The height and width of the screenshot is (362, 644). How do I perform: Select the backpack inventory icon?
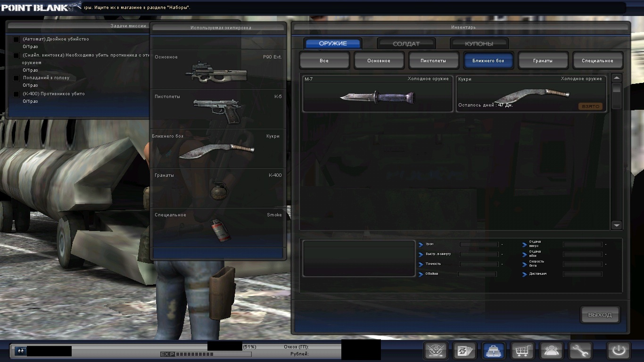tap(494, 351)
